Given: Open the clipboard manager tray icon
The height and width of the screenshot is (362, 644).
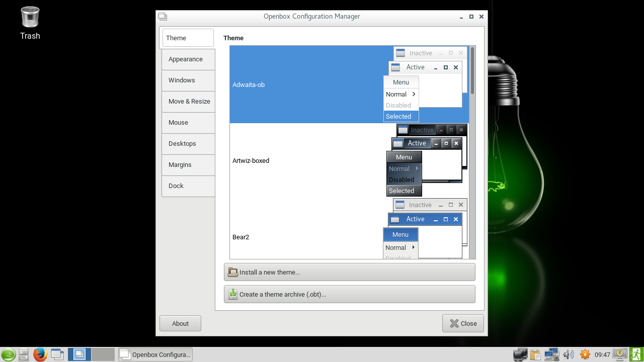Looking at the screenshot, I should [x=535, y=354].
